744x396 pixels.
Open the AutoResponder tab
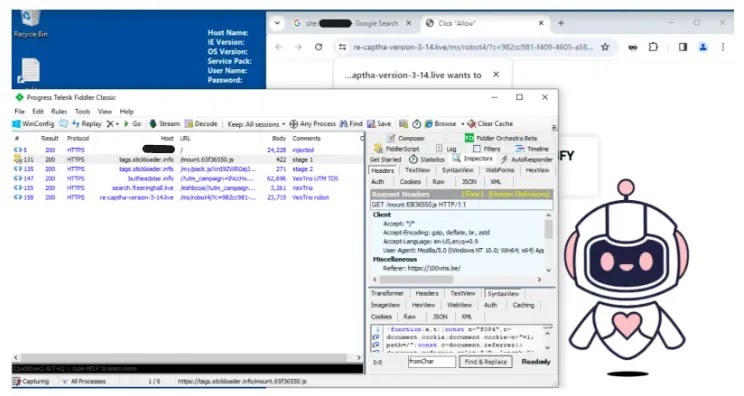tap(527, 160)
